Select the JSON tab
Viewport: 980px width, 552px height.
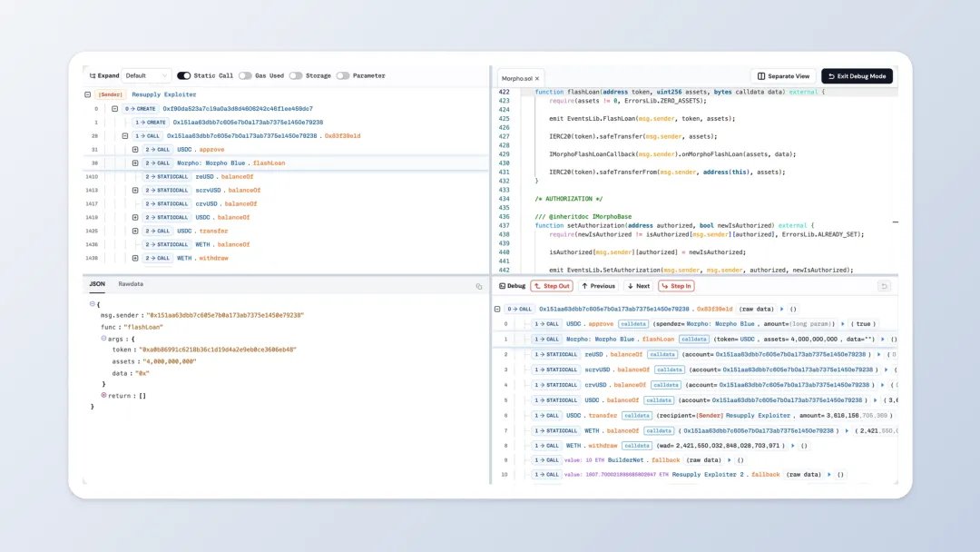(97, 284)
